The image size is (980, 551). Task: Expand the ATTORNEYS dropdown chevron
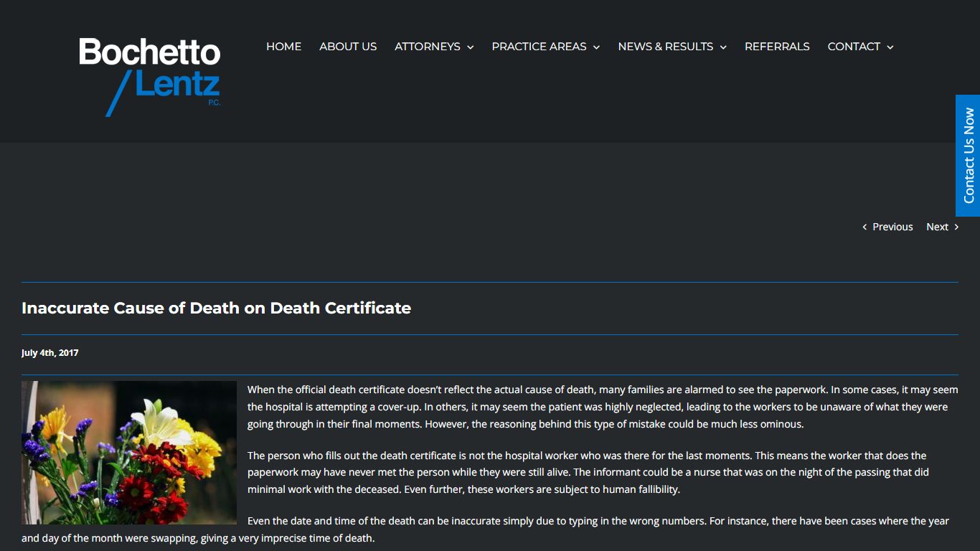pos(470,47)
